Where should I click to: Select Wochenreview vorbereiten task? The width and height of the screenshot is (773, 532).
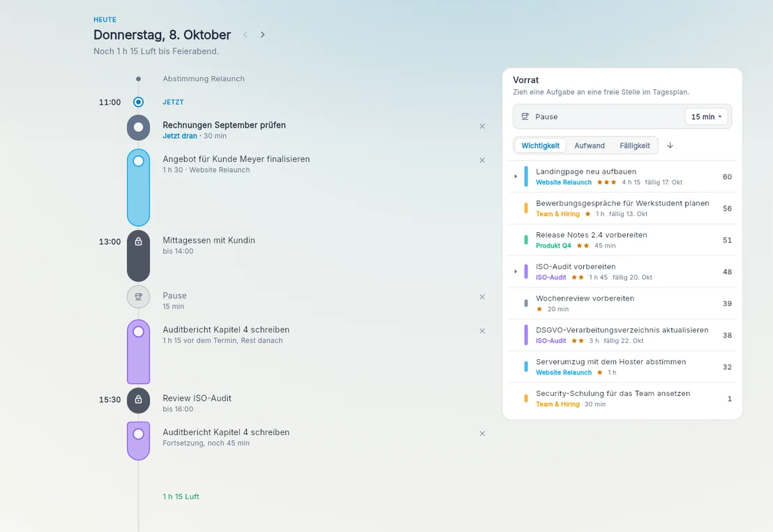(x=622, y=303)
